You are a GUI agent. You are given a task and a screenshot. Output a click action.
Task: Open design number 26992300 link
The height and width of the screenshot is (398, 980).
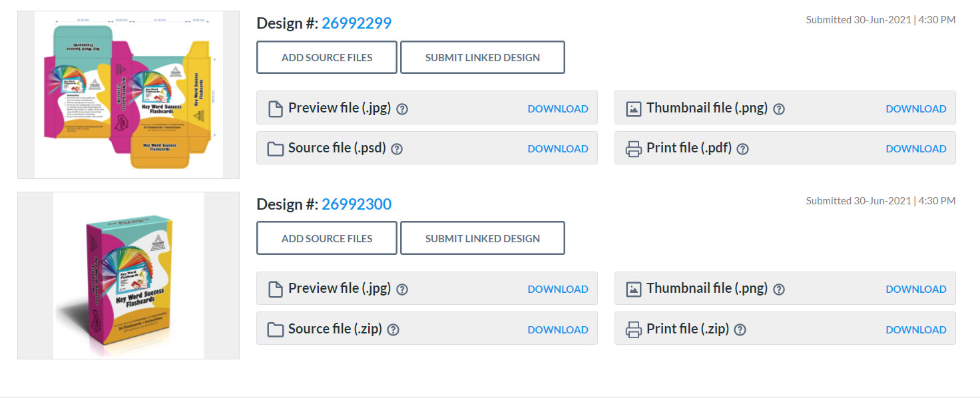[356, 204]
